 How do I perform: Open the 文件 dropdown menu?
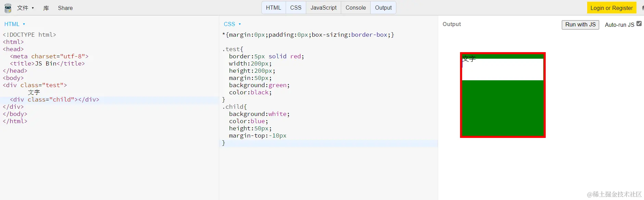click(x=26, y=8)
